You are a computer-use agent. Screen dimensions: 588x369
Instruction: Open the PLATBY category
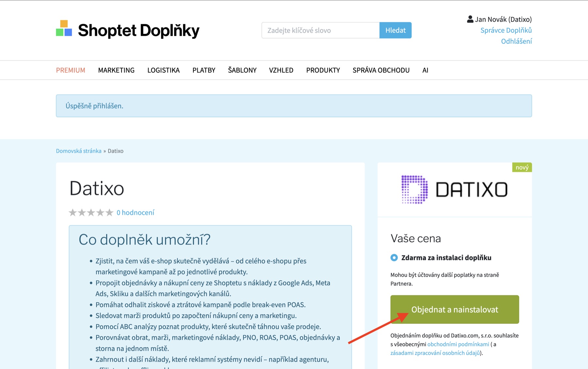tap(204, 70)
